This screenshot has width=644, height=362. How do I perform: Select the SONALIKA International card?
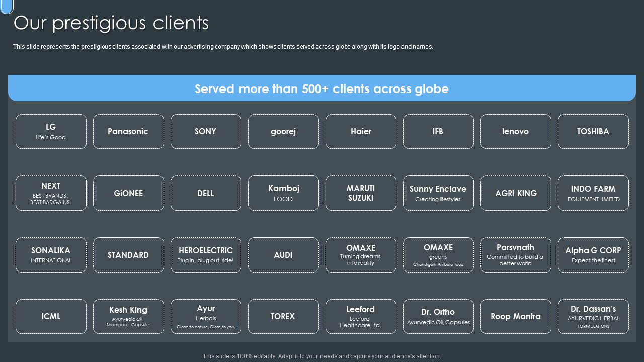pyautogui.click(x=51, y=255)
